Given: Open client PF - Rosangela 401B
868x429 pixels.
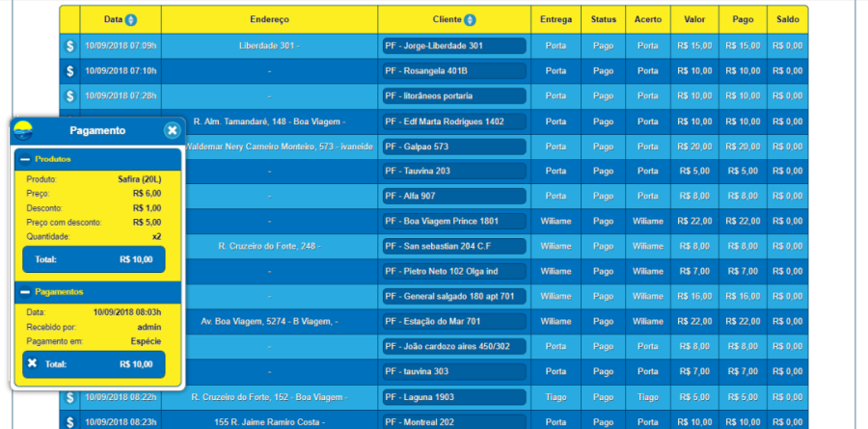Looking at the screenshot, I should click(x=453, y=70).
